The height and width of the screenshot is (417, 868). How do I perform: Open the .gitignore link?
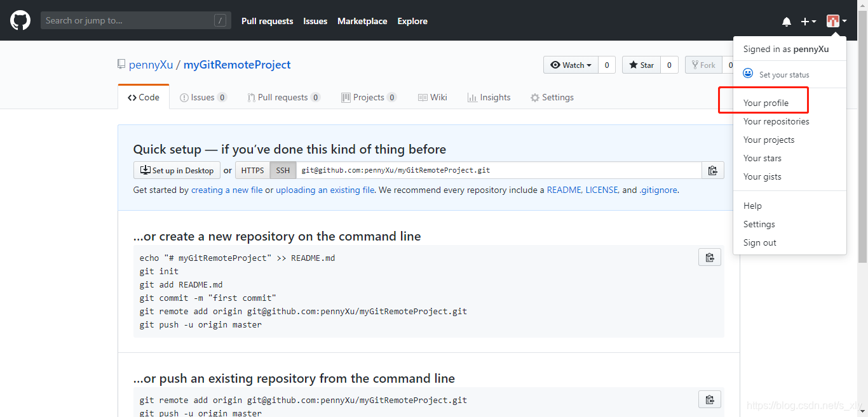[x=658, y=190]
